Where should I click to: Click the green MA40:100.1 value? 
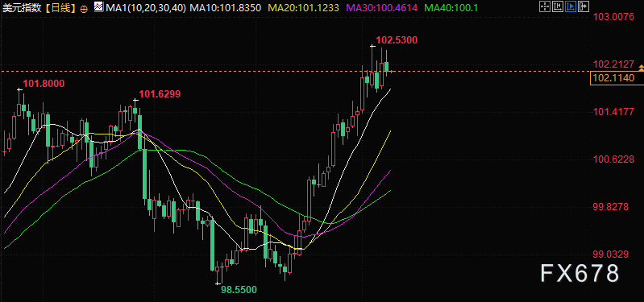pyautogui.click(x=451, y=7)
